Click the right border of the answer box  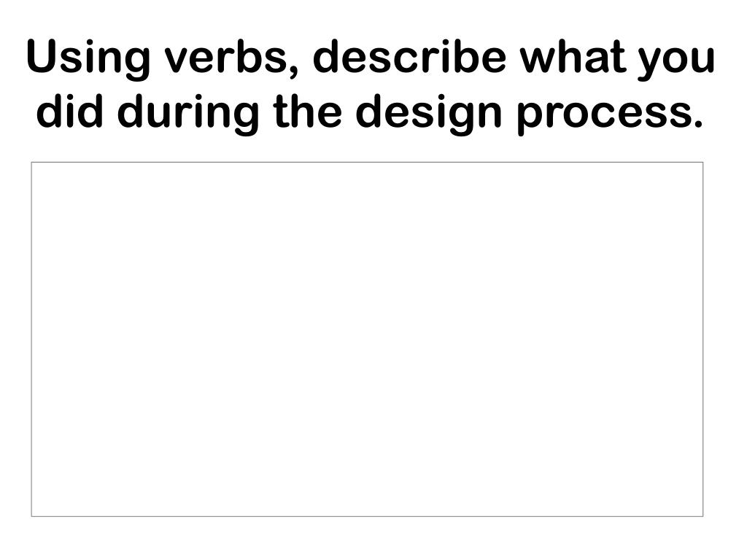click(x=703, y=339)
